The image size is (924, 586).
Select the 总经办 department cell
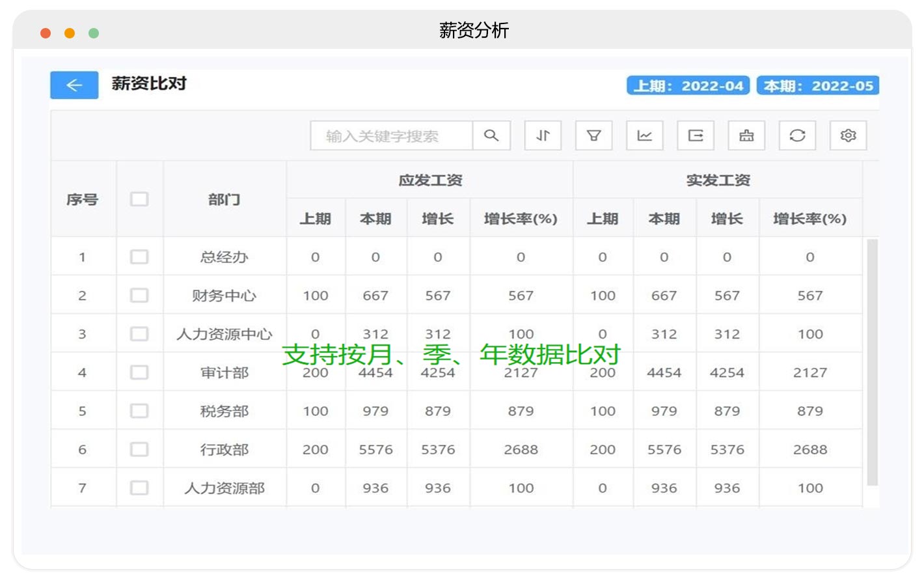click(224, 257)
